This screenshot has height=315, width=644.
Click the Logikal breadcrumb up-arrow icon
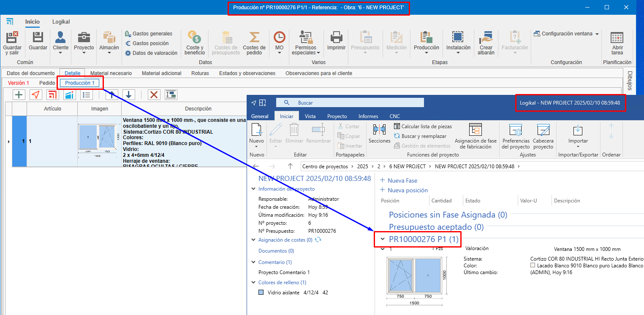coord(290,166)
